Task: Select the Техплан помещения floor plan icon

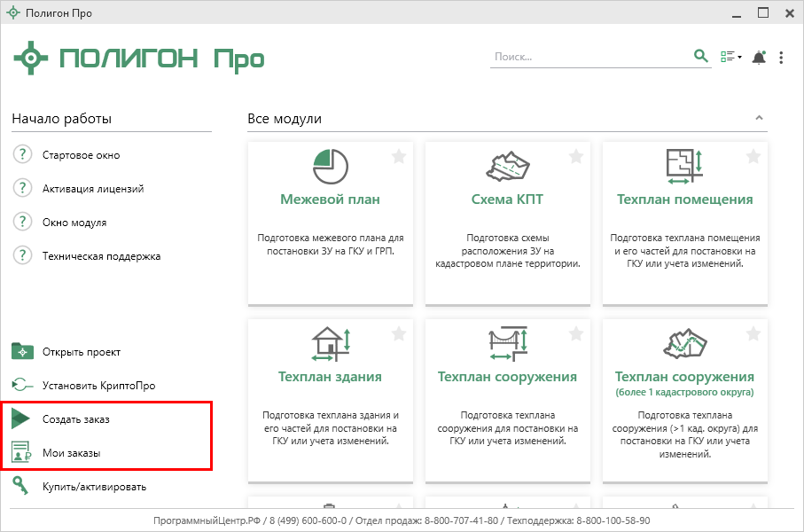Action: click(x=683, y=166)
